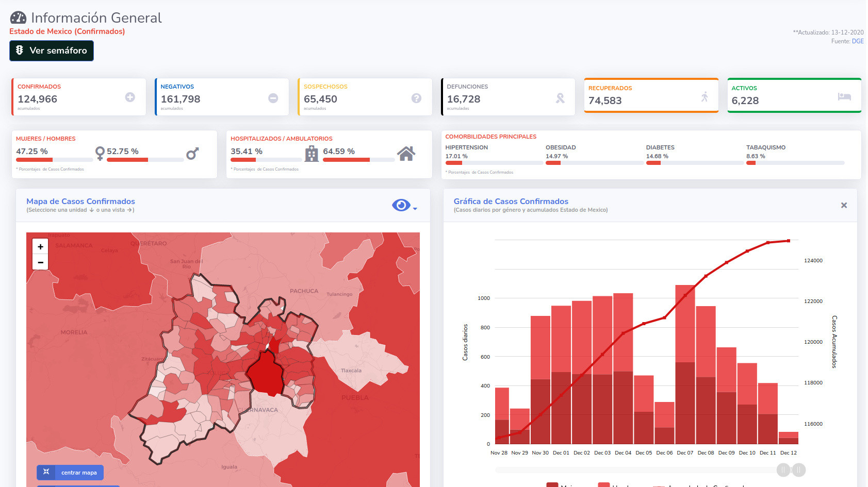
Task: Click the Gráfica de Casos Confirmados heading
Action: coord(511,201)
